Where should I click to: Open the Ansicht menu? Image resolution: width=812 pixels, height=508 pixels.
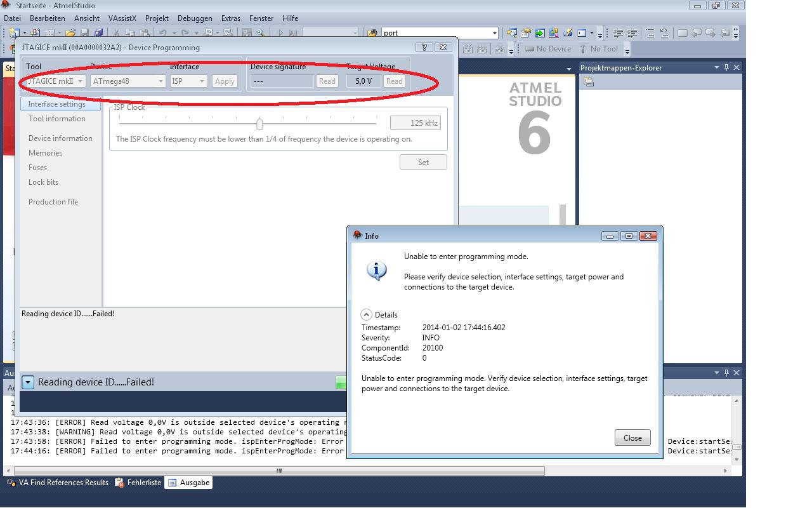point(87,18)
